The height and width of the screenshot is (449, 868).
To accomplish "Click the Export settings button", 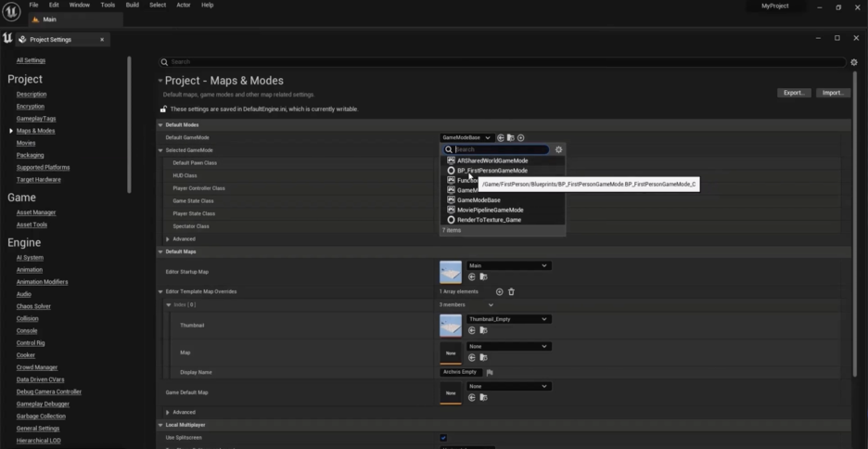I will click(795, 93).
